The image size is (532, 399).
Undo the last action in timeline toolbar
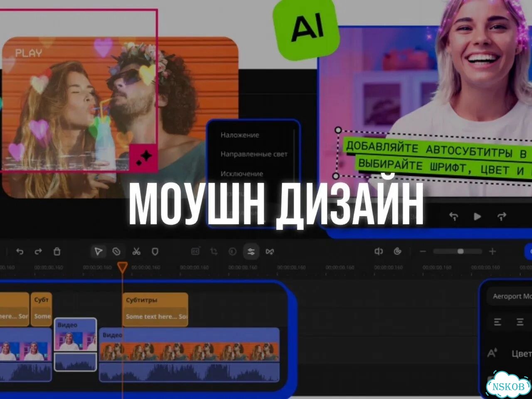[20, 251]
